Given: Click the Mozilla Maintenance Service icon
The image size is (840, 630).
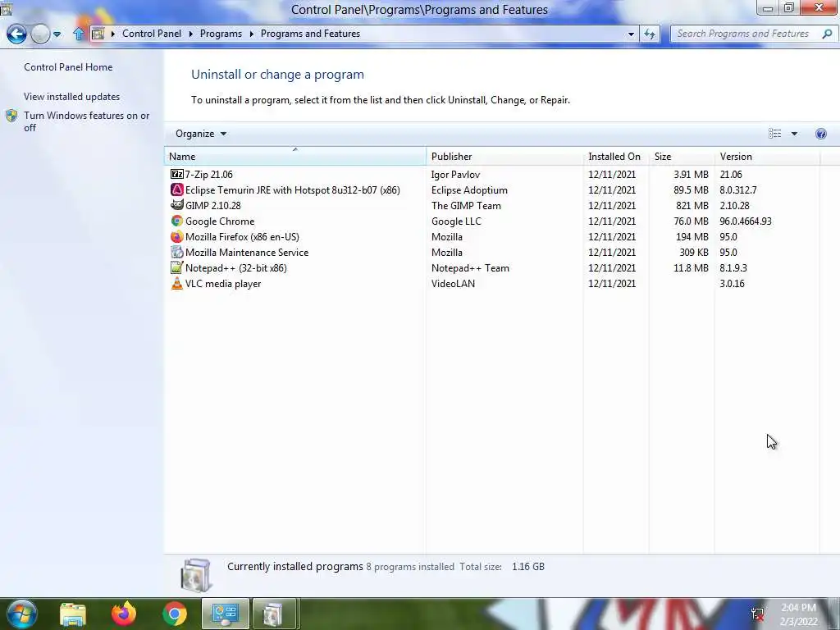Looking at the screenshot, I should coord(177,252).
